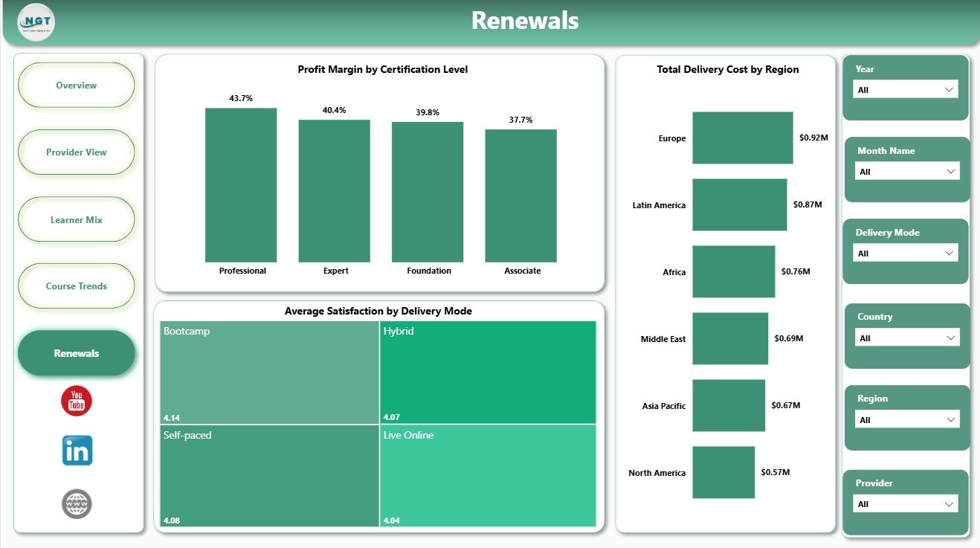The height and width of the screenshot is (548, 980).
Task: Switch to Provider View page
Action: (x=77, y=152)
